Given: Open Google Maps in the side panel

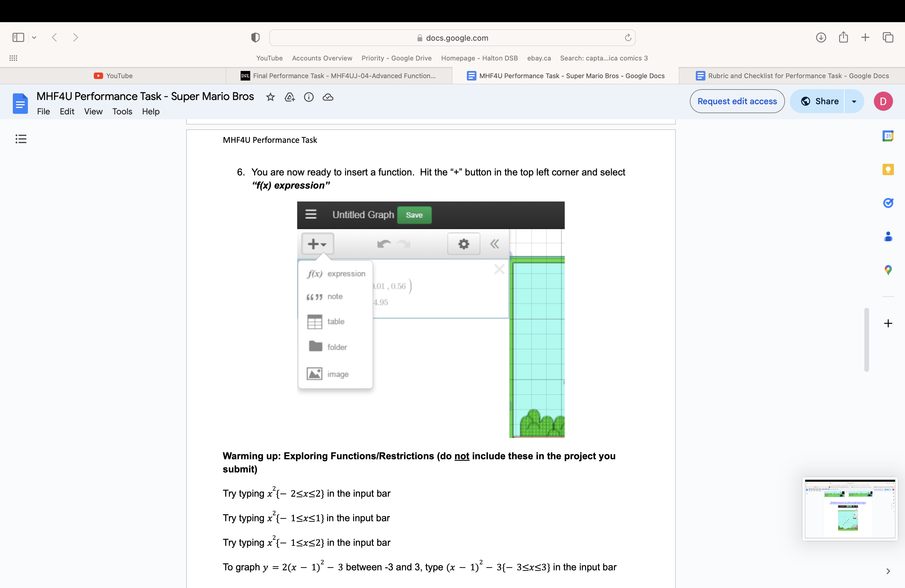Looking at the screenshot, I should point(888,270).
